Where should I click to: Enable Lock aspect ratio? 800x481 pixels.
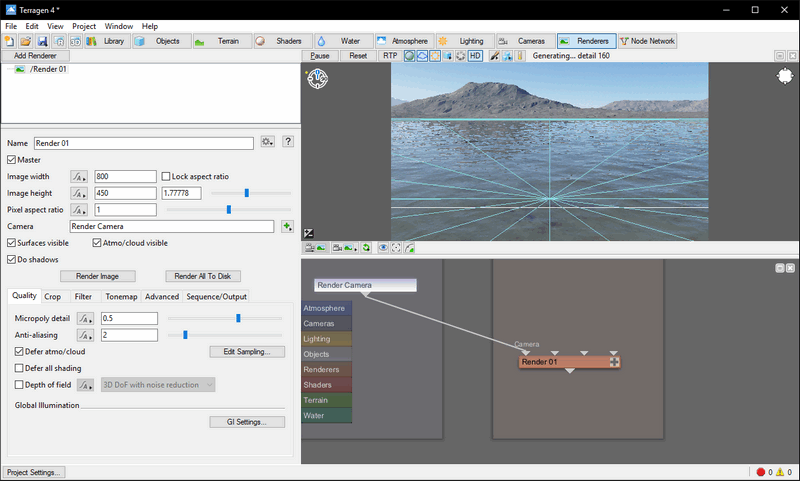click(x=166, y=176)
